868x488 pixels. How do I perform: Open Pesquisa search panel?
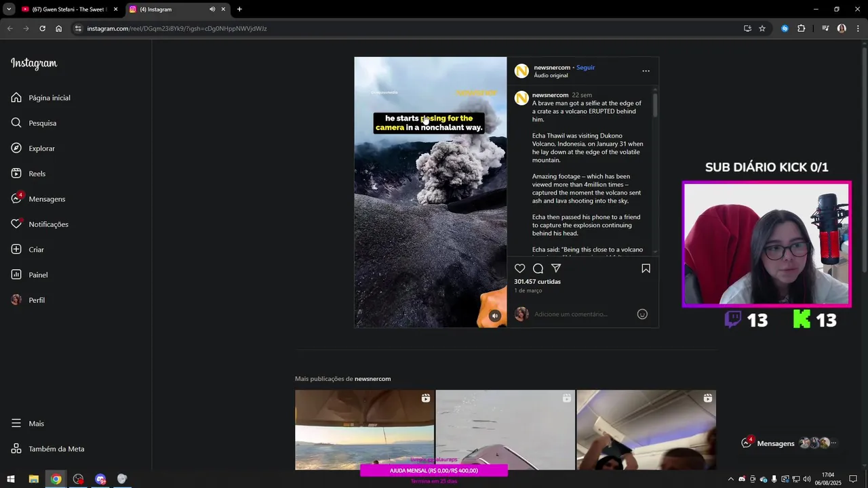point(34,123)
